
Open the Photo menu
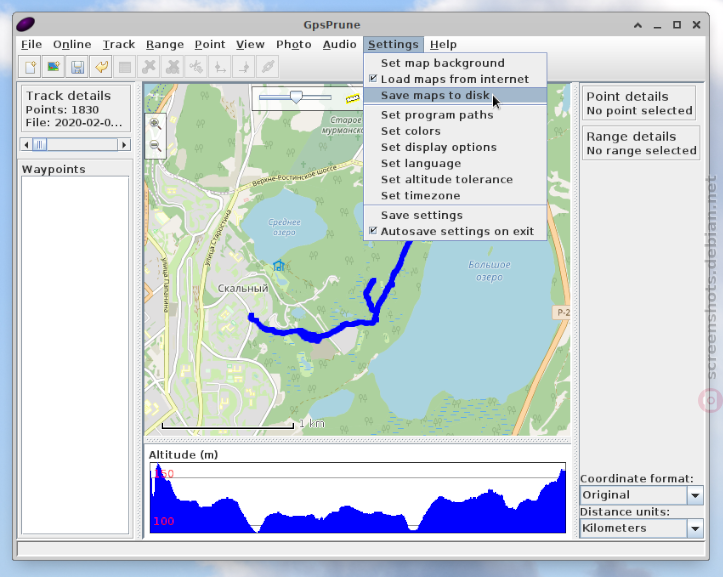click(294, 44)
